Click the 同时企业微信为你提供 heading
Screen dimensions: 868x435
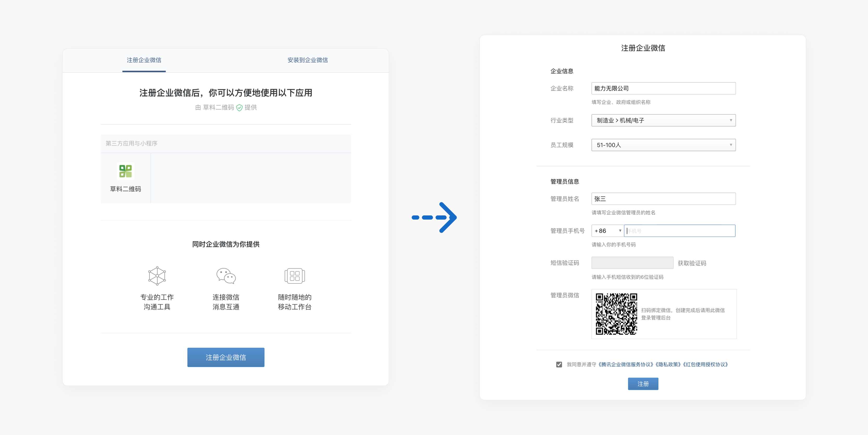[x=226, y=244]
